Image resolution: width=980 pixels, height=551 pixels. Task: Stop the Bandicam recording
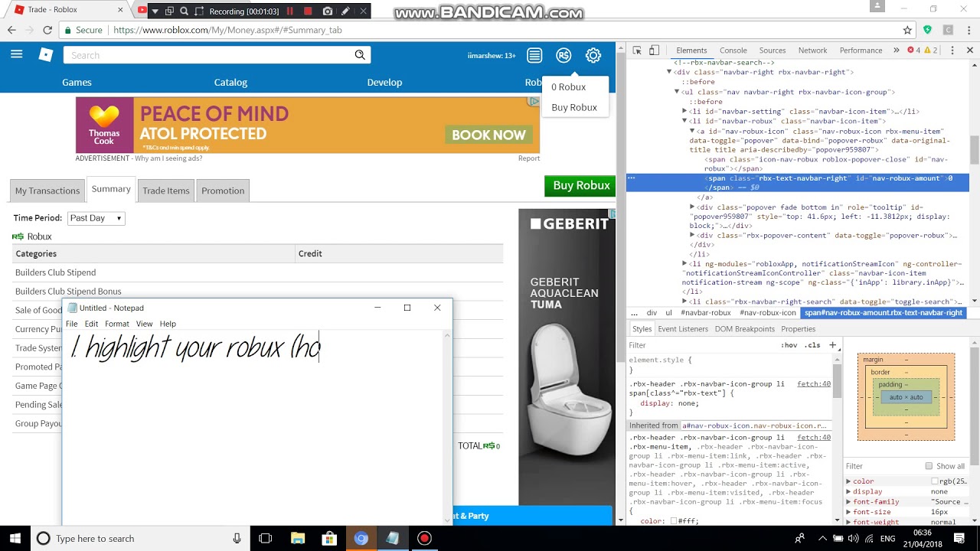[x=309, y=11]
